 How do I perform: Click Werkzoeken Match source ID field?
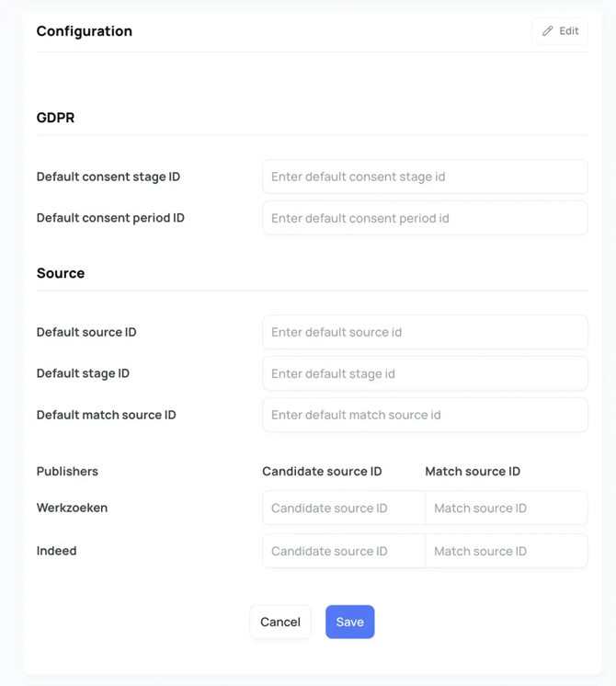506,508
